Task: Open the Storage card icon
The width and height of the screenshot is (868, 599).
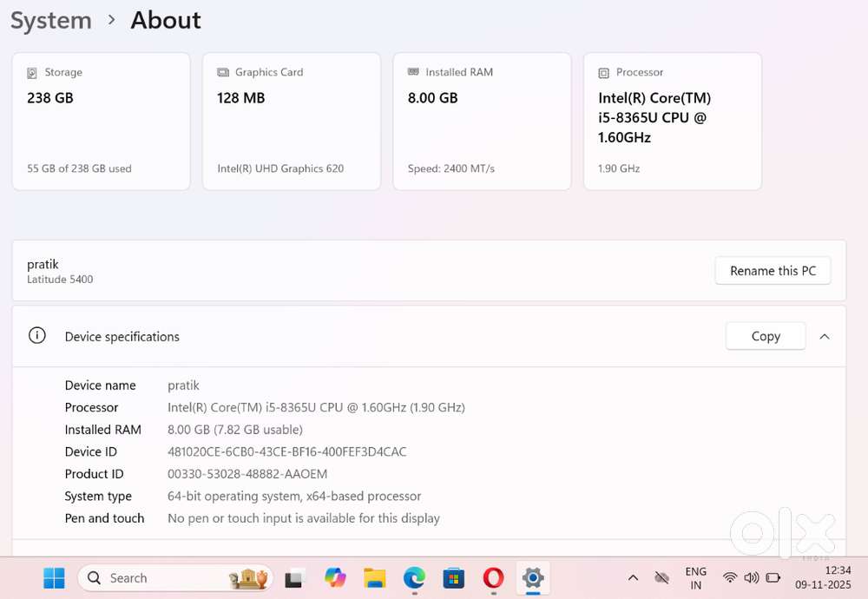Action: [31, 72]
